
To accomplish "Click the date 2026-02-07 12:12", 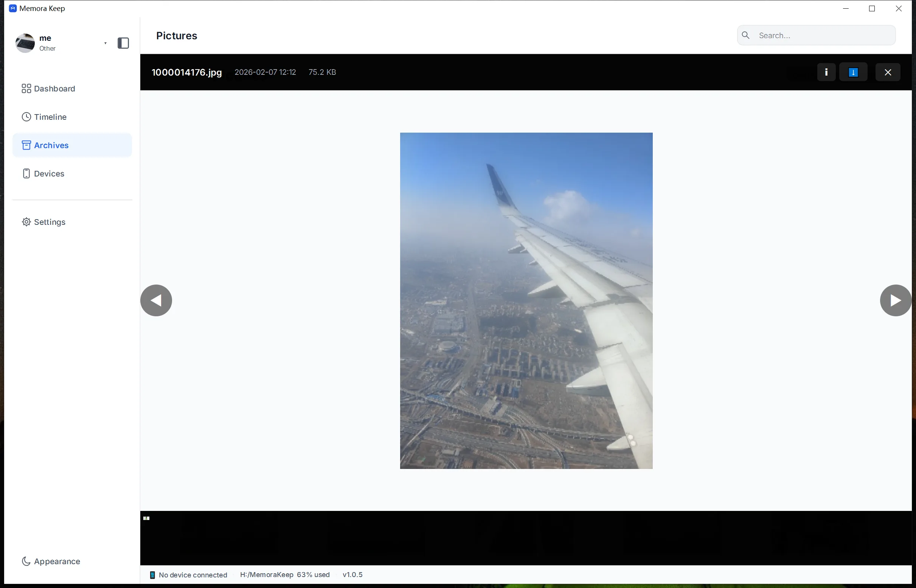I will [x=265, y=72].
